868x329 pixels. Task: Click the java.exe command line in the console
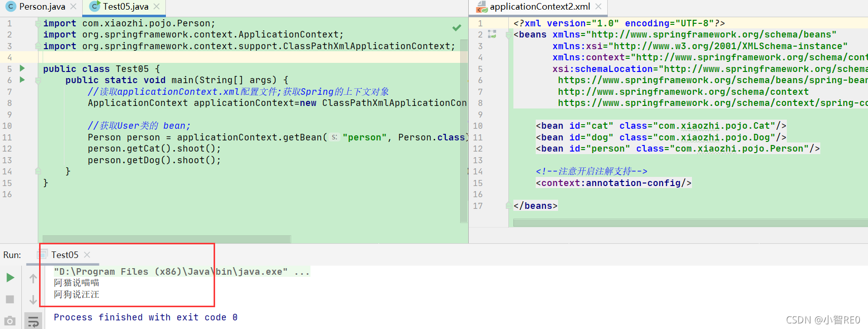point(182,272)
